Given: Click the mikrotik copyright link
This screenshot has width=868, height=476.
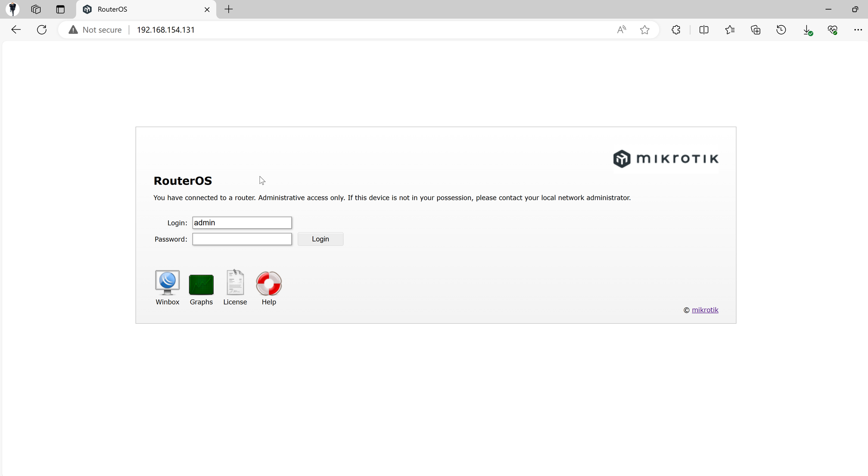Looking at the screenshot, I should click(705, 309).
